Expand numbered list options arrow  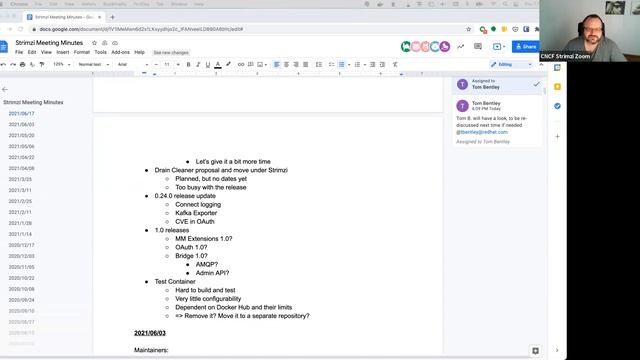[x=364, y=64]
